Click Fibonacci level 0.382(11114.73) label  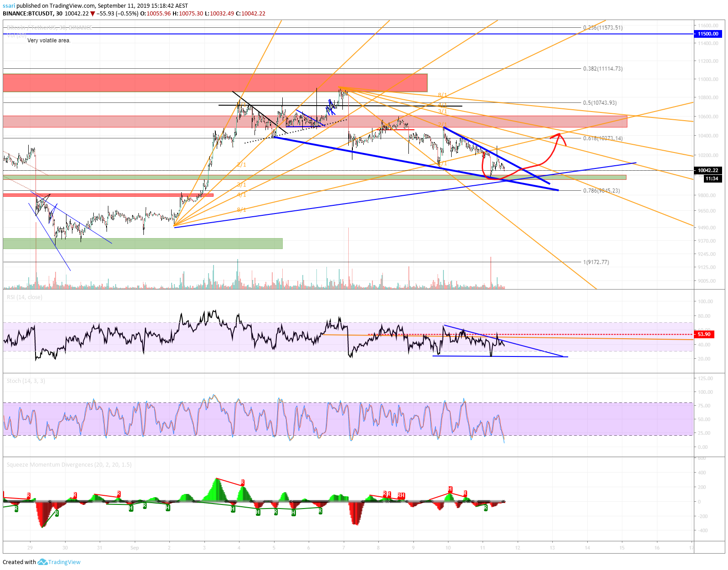[x=603, y=69]
